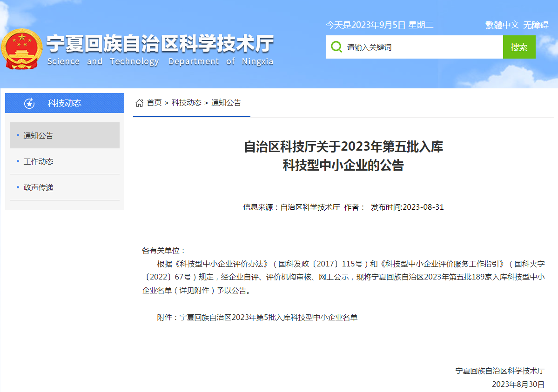Click the 宁夏回族自治区科学技术厅 site title
The width and height of the screenshot is (558, 392).
pyautogui.click(x=160, y=45)
